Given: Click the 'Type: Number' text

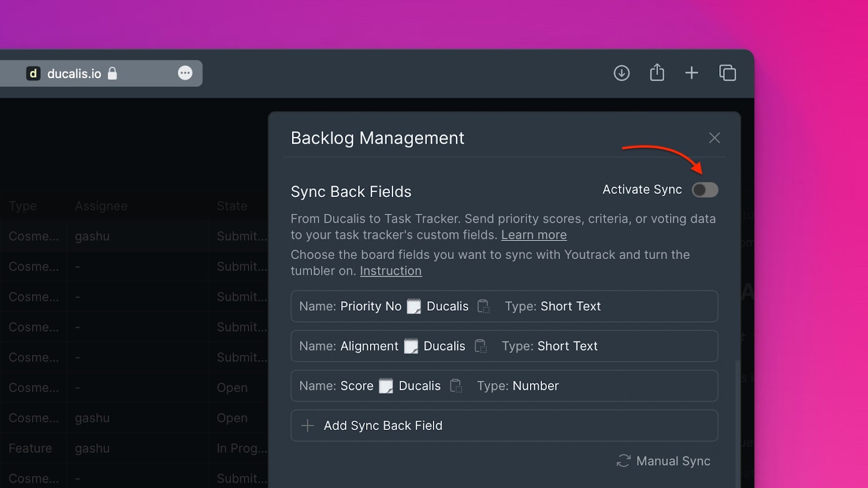Looking at the screenshot, I should 518,386.
